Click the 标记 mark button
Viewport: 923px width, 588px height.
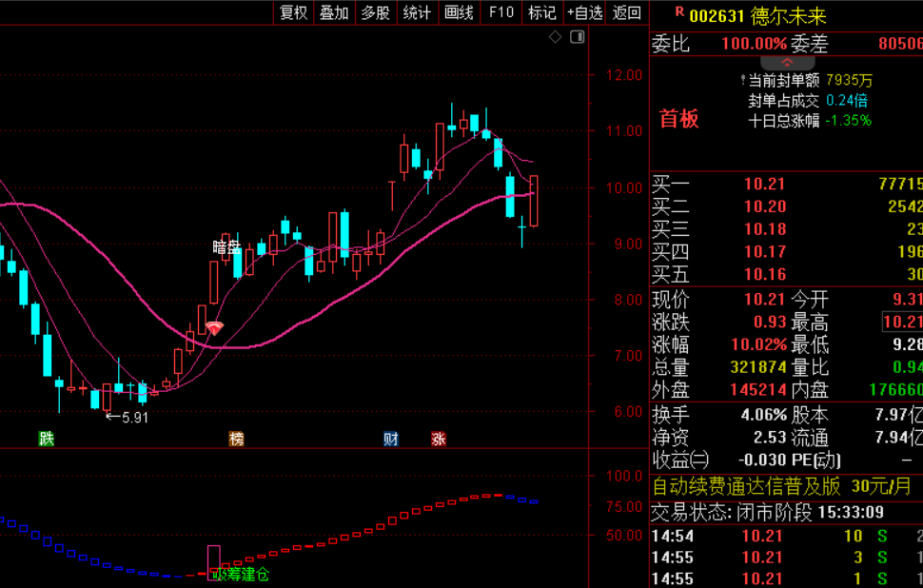click(542, 12)
